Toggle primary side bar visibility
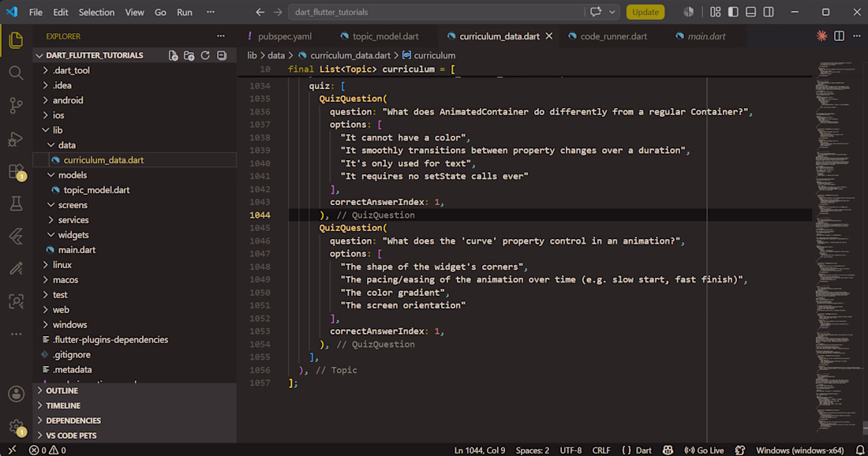Viewport: 868px width, 456px height. [x=733, y=12]
